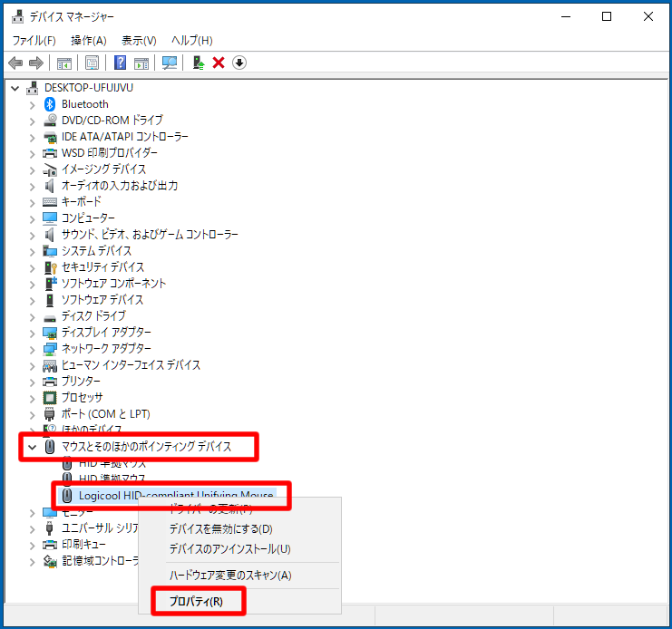Select Logicool HID-compliant Unifying Mouse device
This screenshot has height=629, width=672.
[175, 496]
